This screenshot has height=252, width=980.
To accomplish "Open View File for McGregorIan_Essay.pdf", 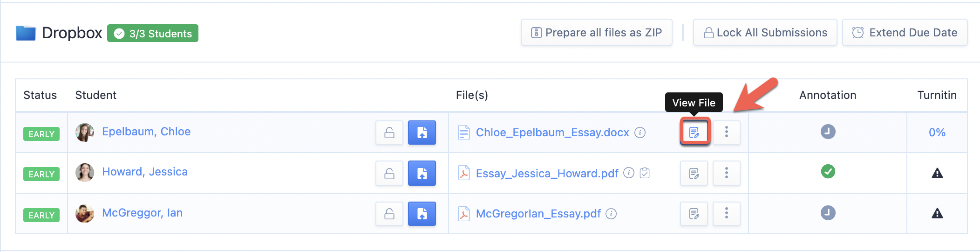I will pyautogui.click(x=694, y=214).
